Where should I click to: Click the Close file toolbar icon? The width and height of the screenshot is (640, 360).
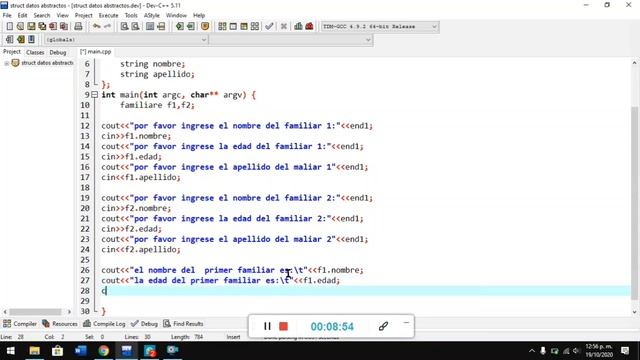(53, 27)
